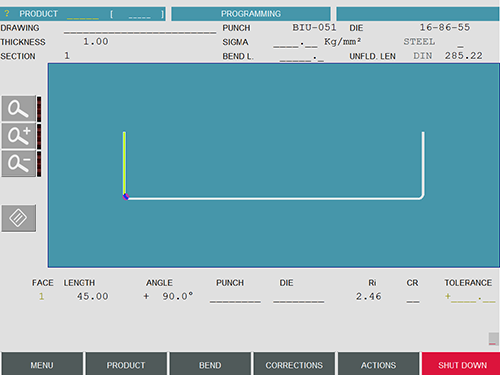Screen dimensions: 500x375
Task: Click the yellow question mark help icon
Action: 7,14
